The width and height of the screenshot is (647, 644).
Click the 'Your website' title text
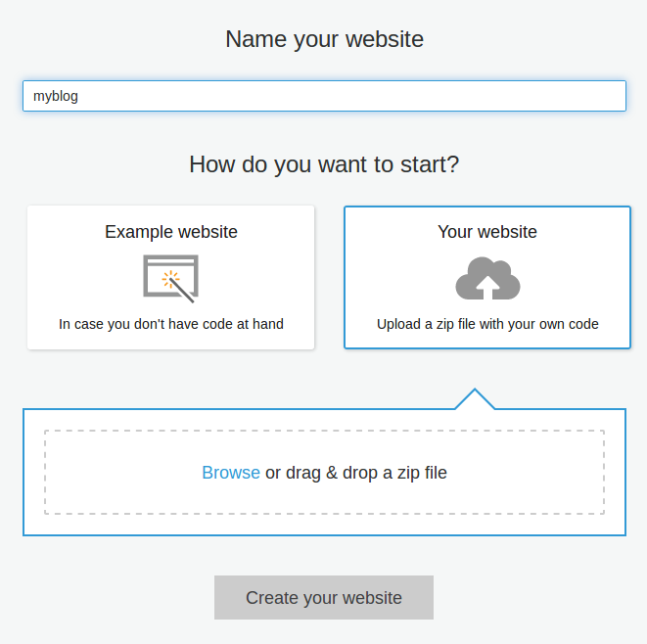click(487, 232)
